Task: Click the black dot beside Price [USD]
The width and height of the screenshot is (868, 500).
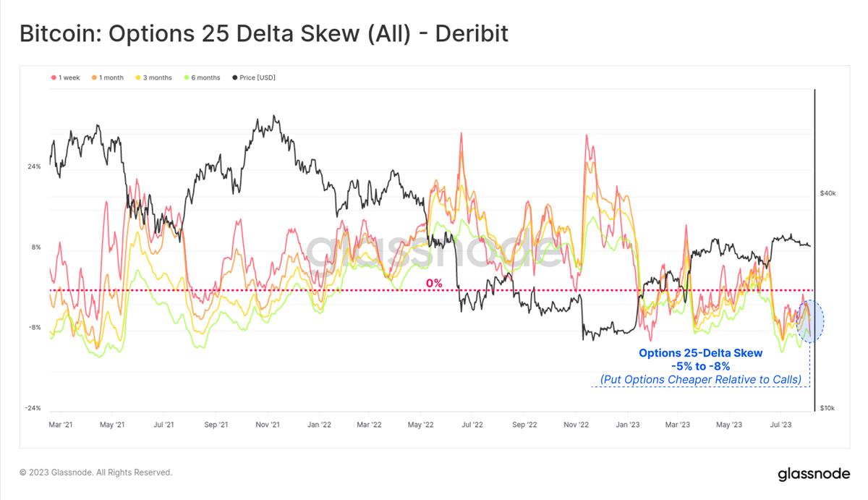Action: click(234, 77)
